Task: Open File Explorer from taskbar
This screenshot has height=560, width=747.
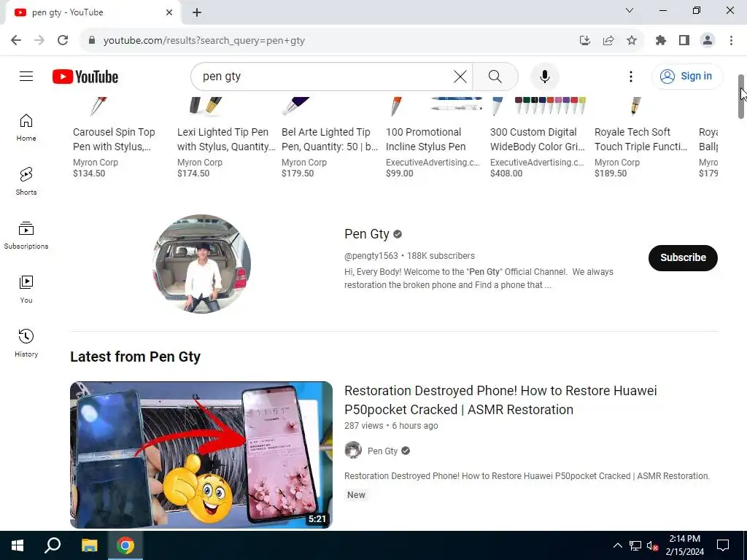Action: 89,545
